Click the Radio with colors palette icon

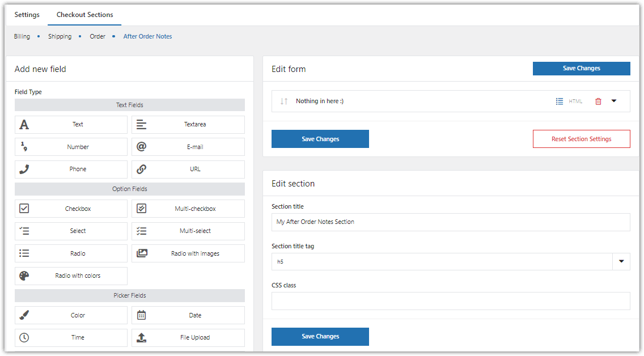(24, 276)
